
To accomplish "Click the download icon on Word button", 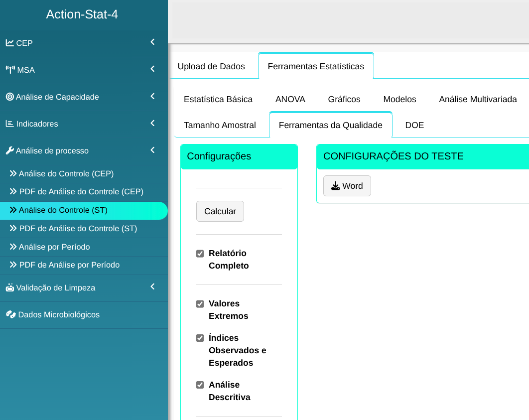I will pos(335,186).
